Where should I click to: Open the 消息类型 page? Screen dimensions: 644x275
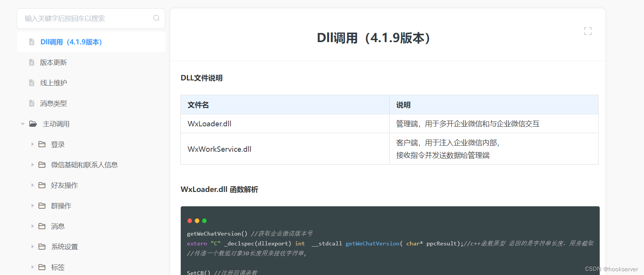[53, 103]
